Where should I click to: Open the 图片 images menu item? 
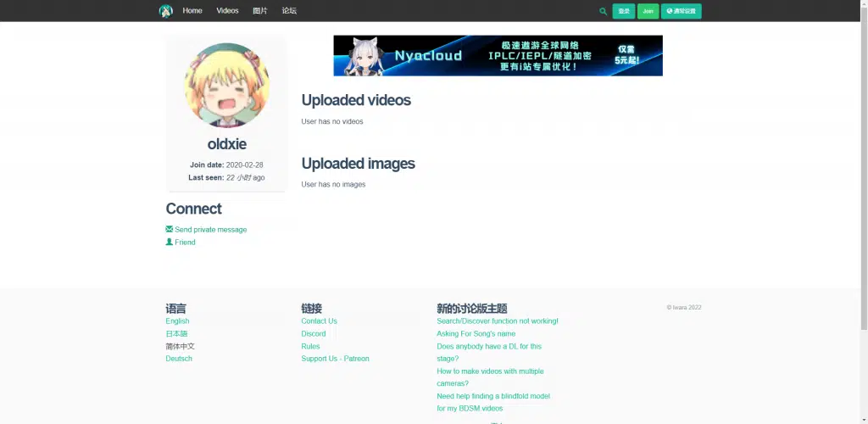[259, 11]
